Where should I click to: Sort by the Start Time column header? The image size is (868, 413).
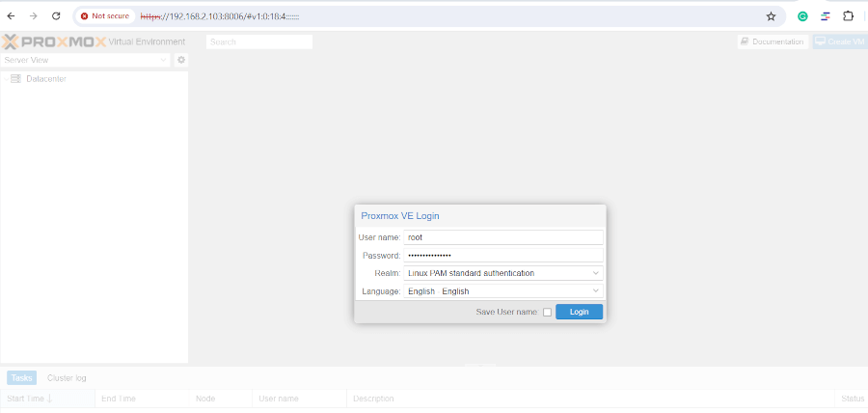point(47,399)
